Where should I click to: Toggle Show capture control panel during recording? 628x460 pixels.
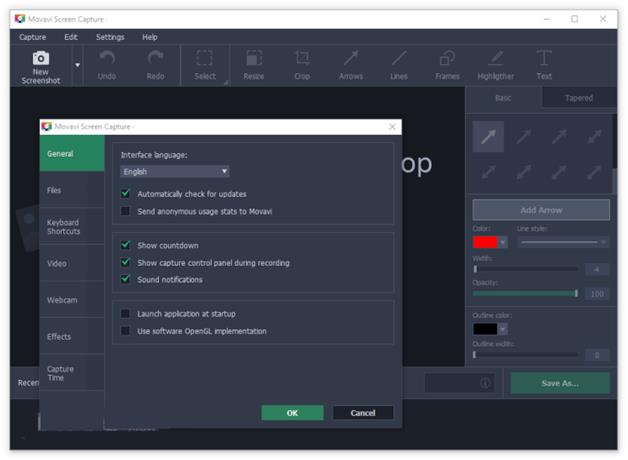point(125,263)
